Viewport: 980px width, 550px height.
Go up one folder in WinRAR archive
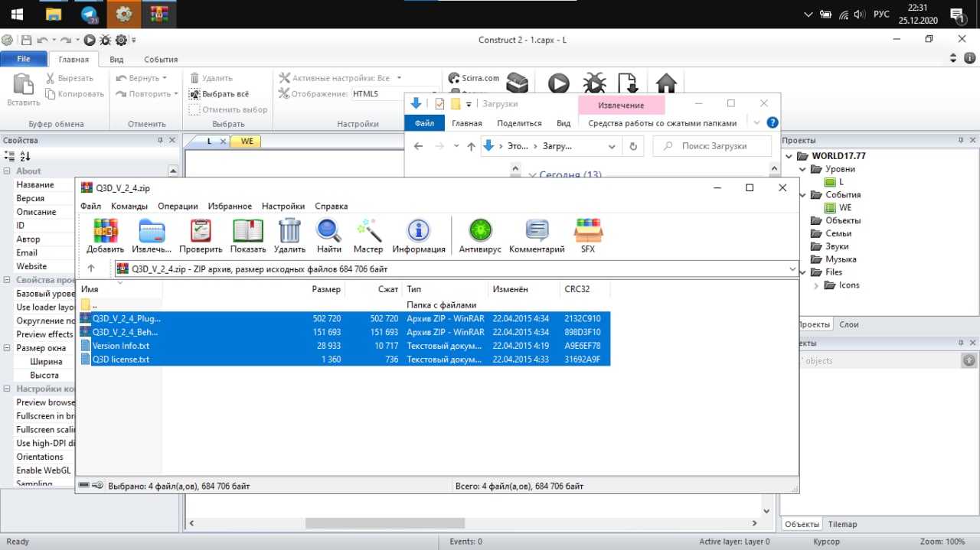pos(91,268)
